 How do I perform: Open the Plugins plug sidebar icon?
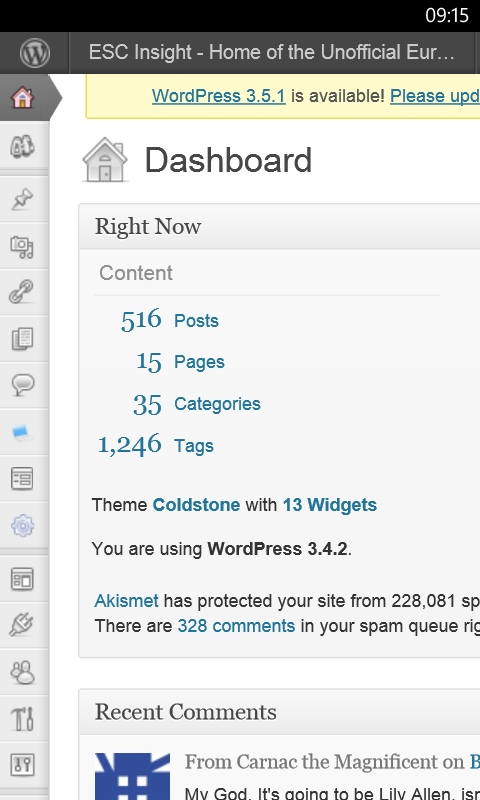click(22, 624)
